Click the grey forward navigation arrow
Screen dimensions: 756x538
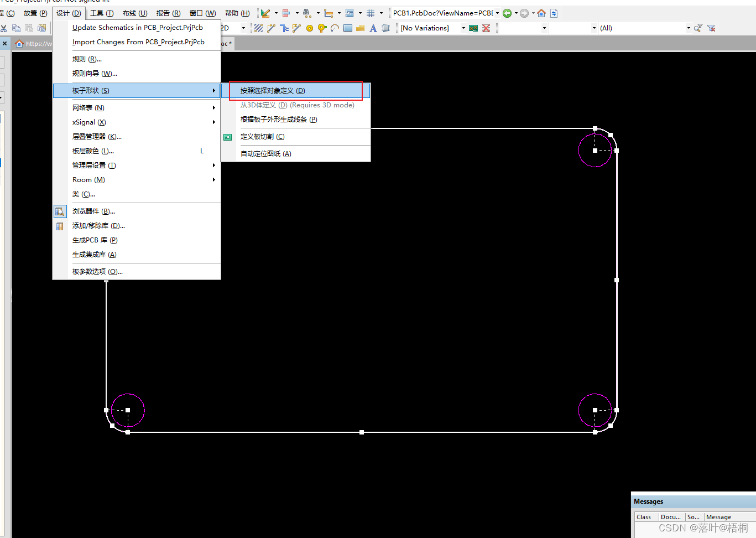tap(524, 13)
